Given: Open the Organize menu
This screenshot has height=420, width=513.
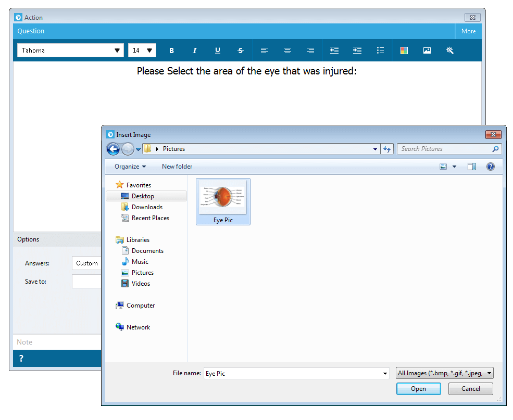Looking at the screenshot, I should (x=130, y=167).
